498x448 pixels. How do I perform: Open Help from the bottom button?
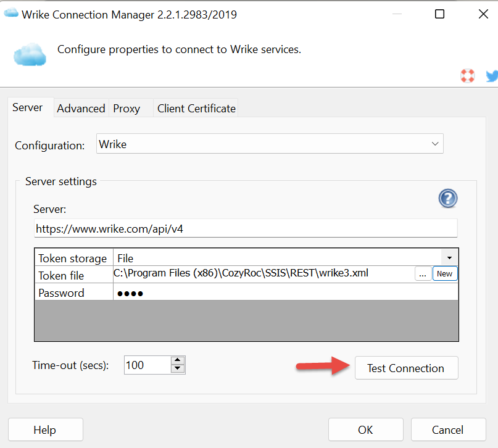click(x=45, y=429)
